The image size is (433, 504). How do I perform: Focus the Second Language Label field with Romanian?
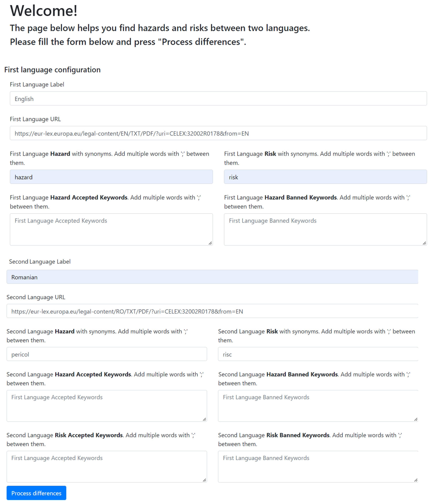(x=212, y=277)
